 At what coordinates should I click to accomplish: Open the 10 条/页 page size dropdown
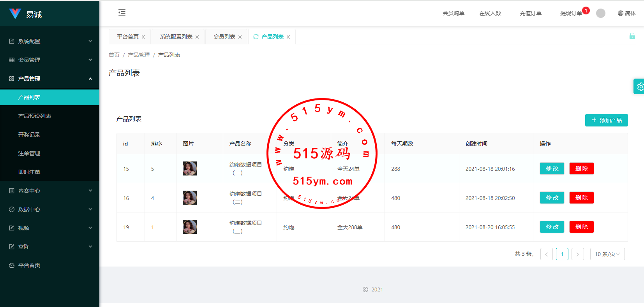[x=607, y=254]
